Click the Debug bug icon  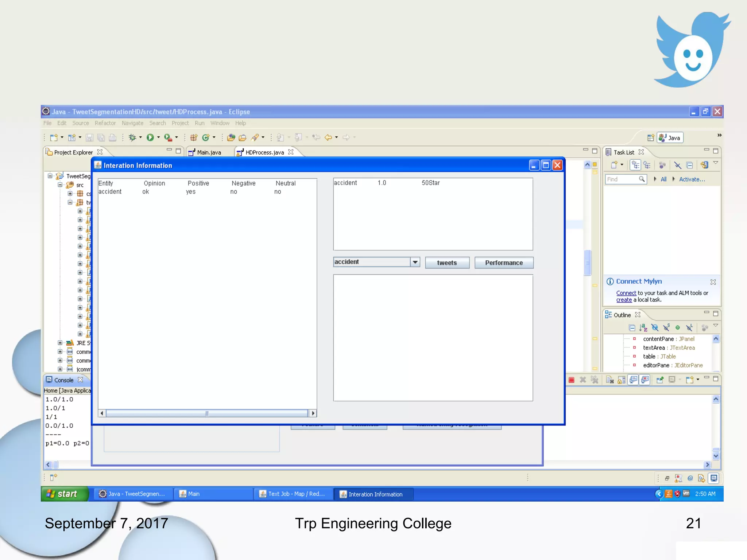coord(132,137)
